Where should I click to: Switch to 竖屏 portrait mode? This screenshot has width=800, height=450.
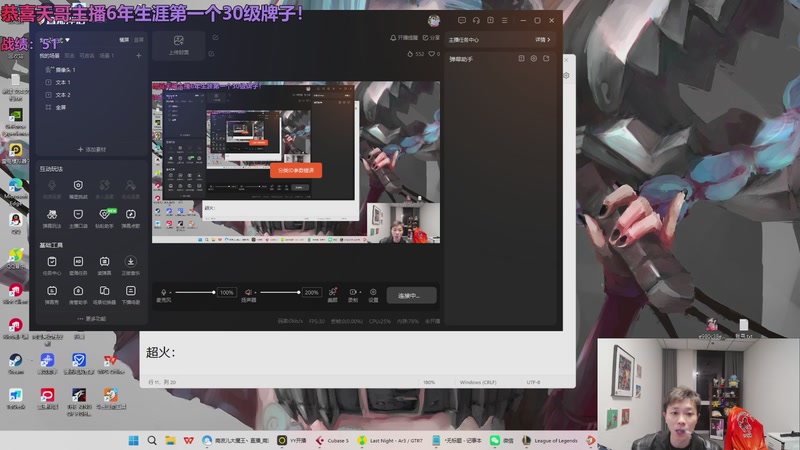138,40
